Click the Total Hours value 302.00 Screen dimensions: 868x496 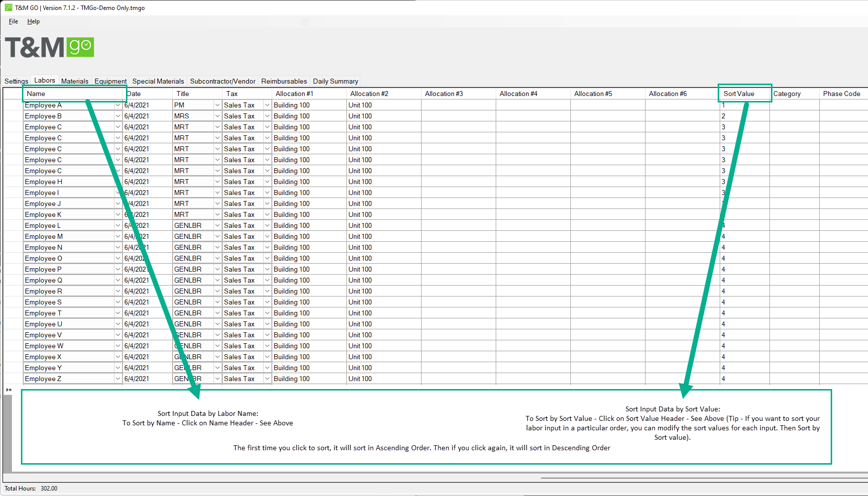point(49,489)
